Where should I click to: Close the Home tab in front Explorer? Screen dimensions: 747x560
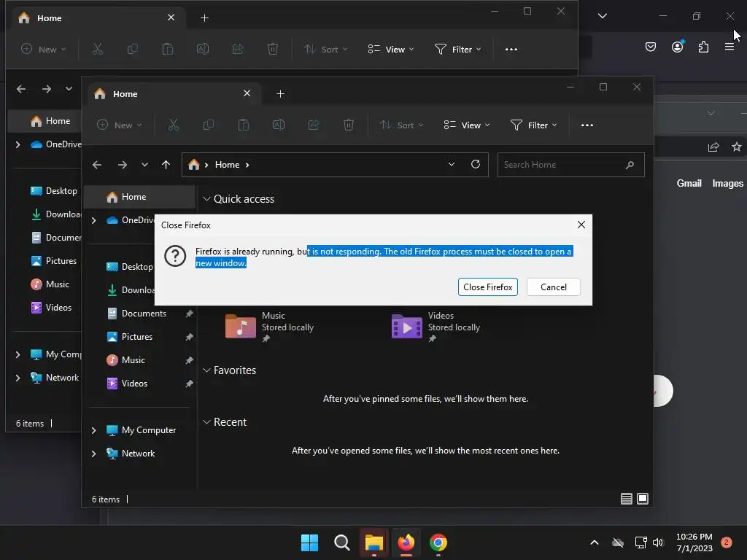coord(247,93)
